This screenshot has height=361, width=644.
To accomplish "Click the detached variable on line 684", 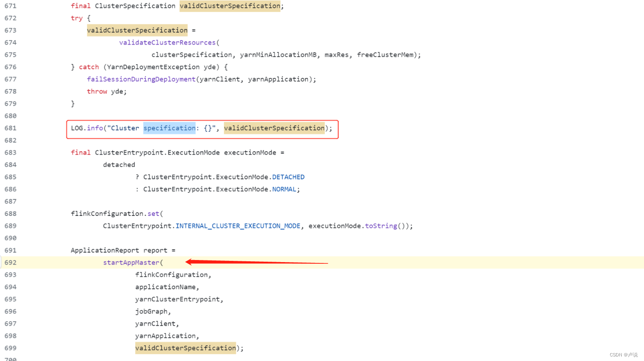I will 119,165.
